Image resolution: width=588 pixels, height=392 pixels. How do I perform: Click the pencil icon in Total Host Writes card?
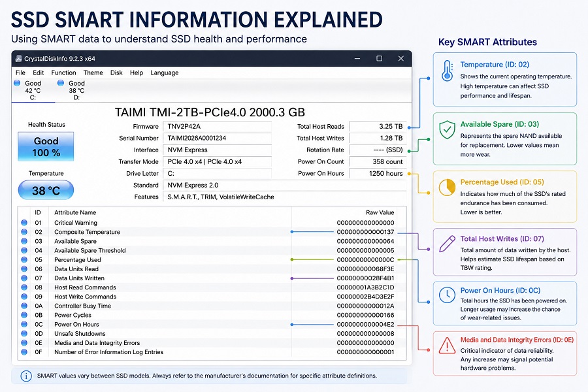pos(447,244)
